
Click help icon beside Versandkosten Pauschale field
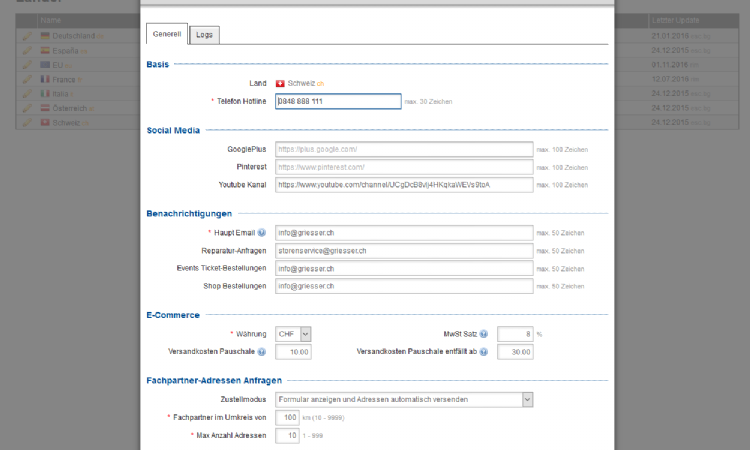[x=262, y=352]
